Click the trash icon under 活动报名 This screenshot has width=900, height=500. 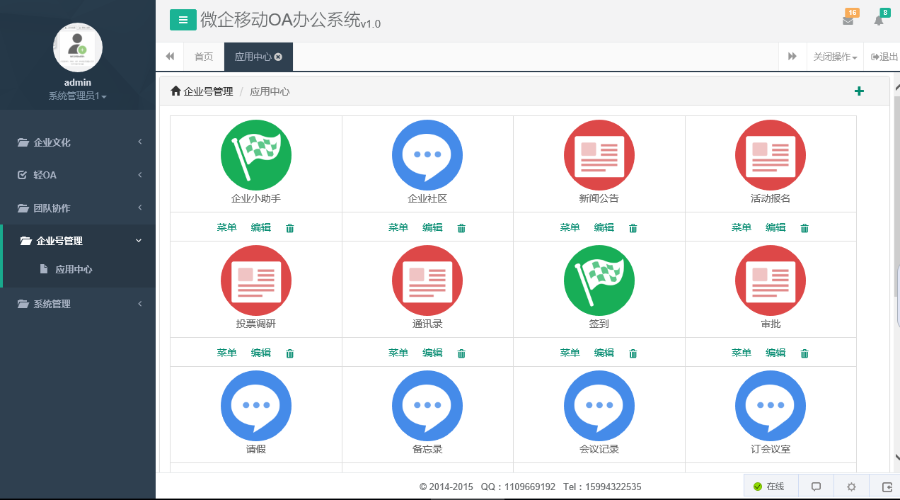coord(804,228)
